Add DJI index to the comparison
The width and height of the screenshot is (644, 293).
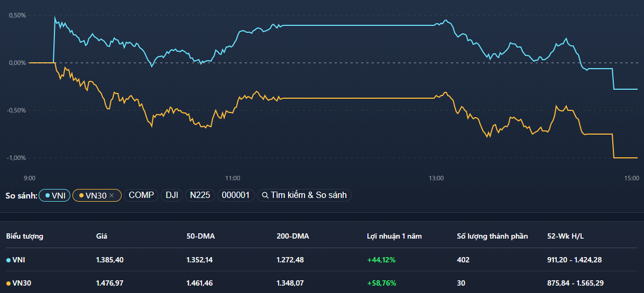tap(171, 195)
